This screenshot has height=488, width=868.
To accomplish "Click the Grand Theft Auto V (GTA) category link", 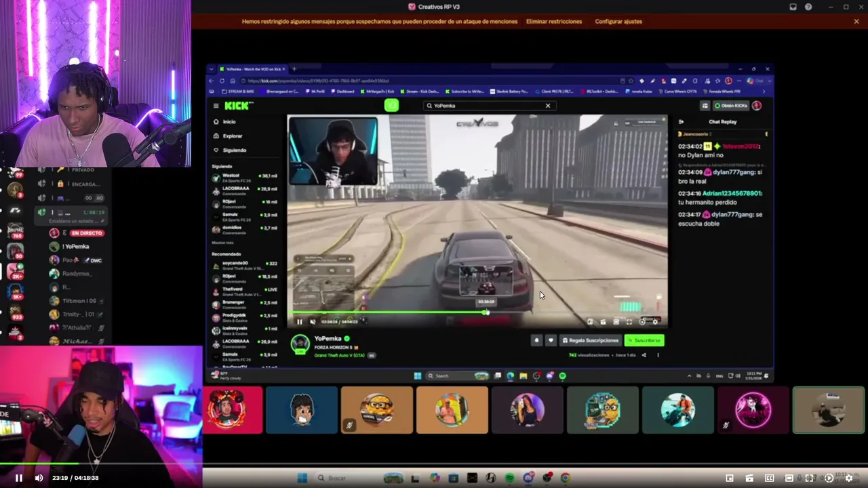I will [340, 355].
